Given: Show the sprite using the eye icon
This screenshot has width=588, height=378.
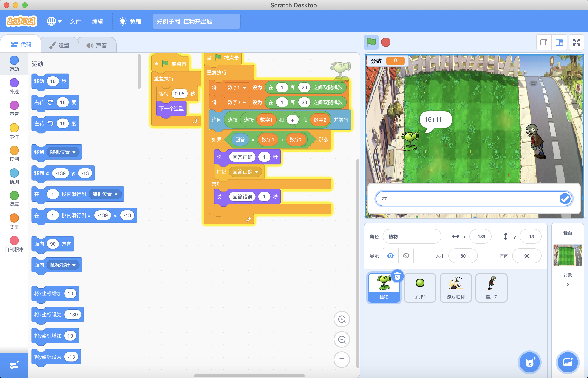Looking at the screenshot, I should pos(390,256).
